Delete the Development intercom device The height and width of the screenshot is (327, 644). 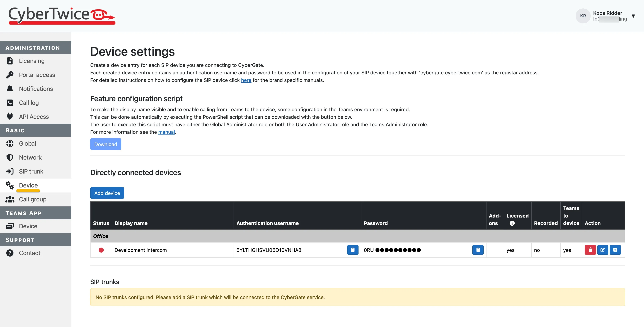(590, 250)
